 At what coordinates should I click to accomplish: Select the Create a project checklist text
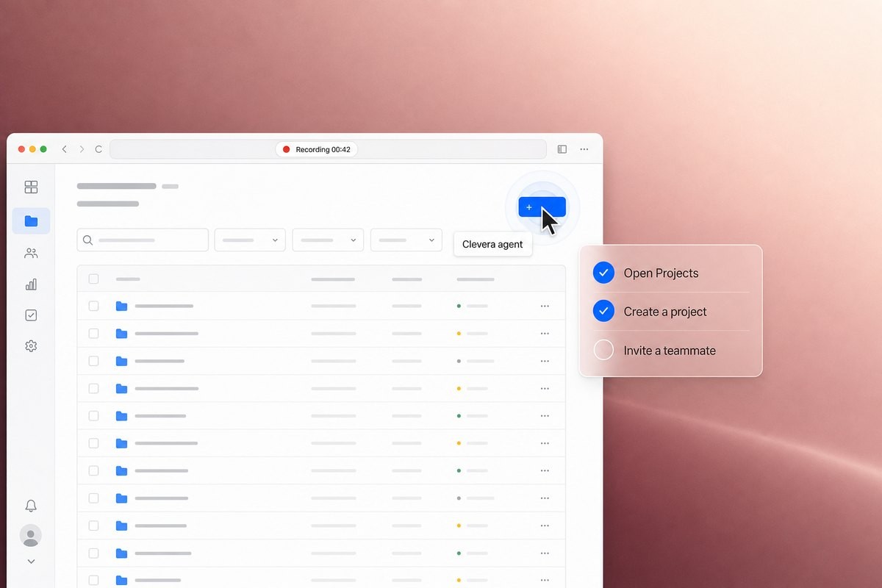click(x=665, y=312)
